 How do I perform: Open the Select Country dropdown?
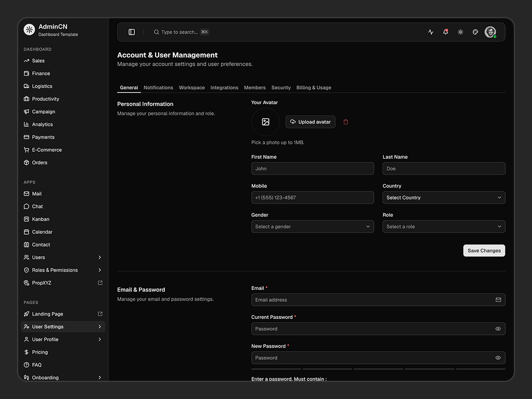(x=444, y=197)
